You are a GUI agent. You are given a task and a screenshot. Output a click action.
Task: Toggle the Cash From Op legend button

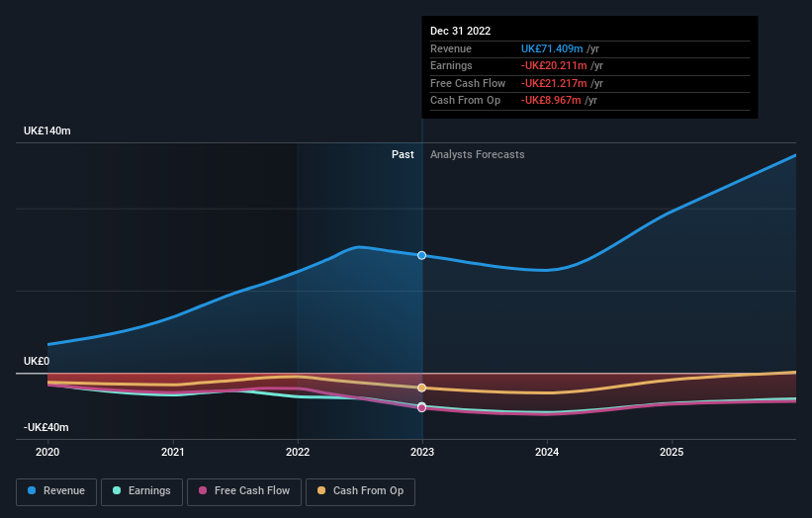click(360, 491)
